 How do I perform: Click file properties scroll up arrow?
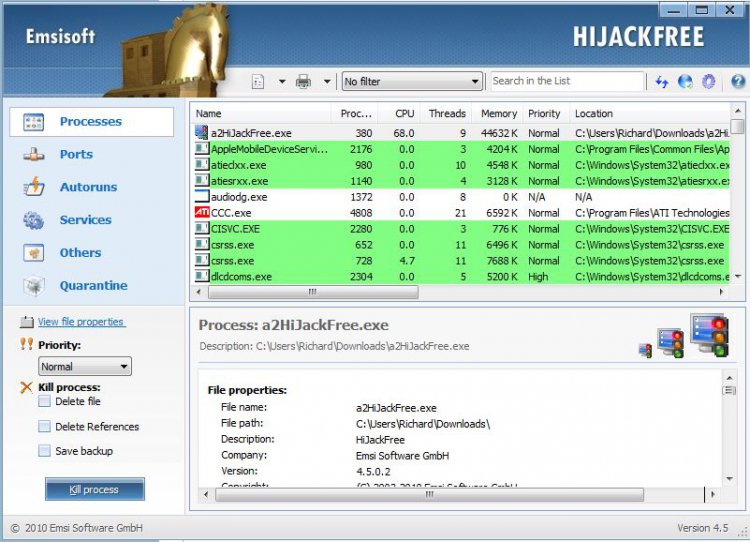pos(729,378)
